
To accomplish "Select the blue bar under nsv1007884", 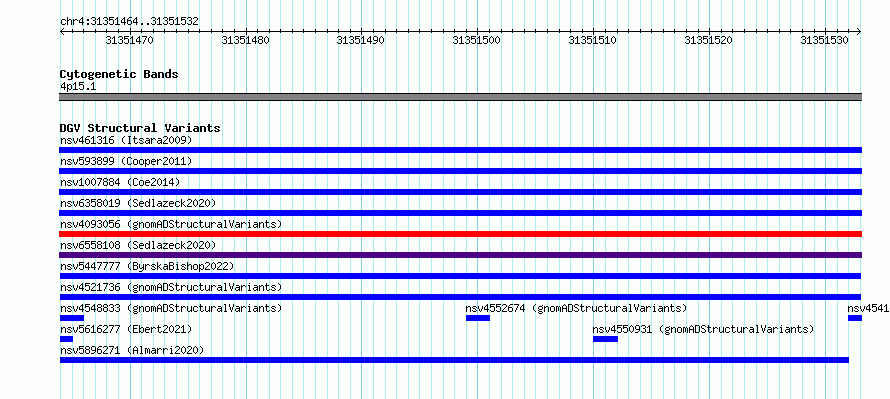I will click(461, 192).
